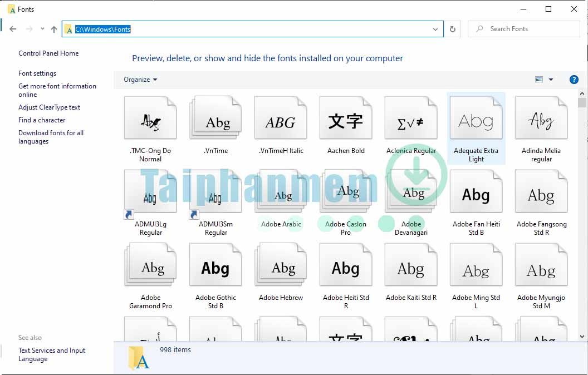
Task: Open the Organize dropdown menu
Action: (x=140, y=80)
